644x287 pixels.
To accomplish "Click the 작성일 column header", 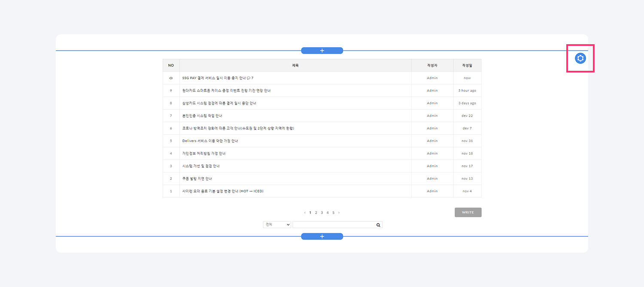I will 467,66.
